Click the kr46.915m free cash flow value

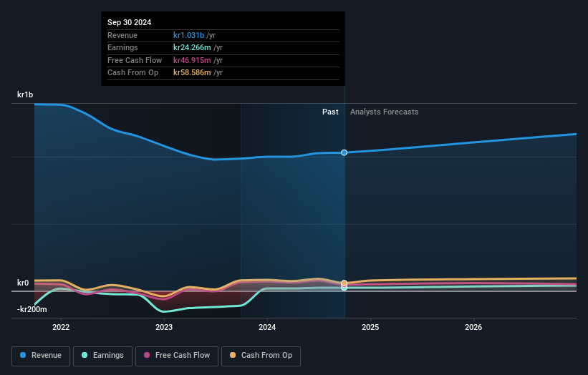(192, 60)
